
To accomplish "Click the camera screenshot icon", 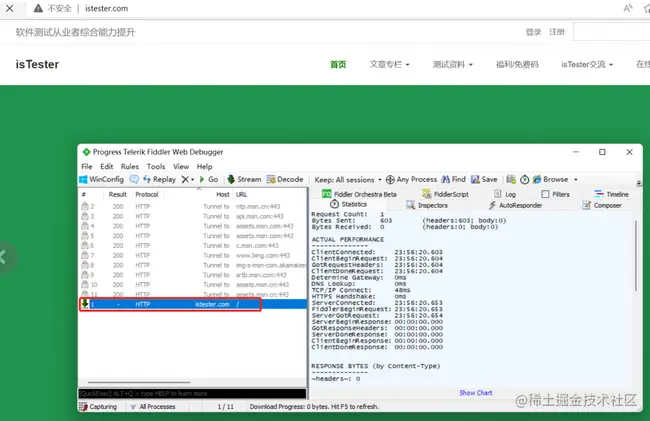I will point(511,179).
